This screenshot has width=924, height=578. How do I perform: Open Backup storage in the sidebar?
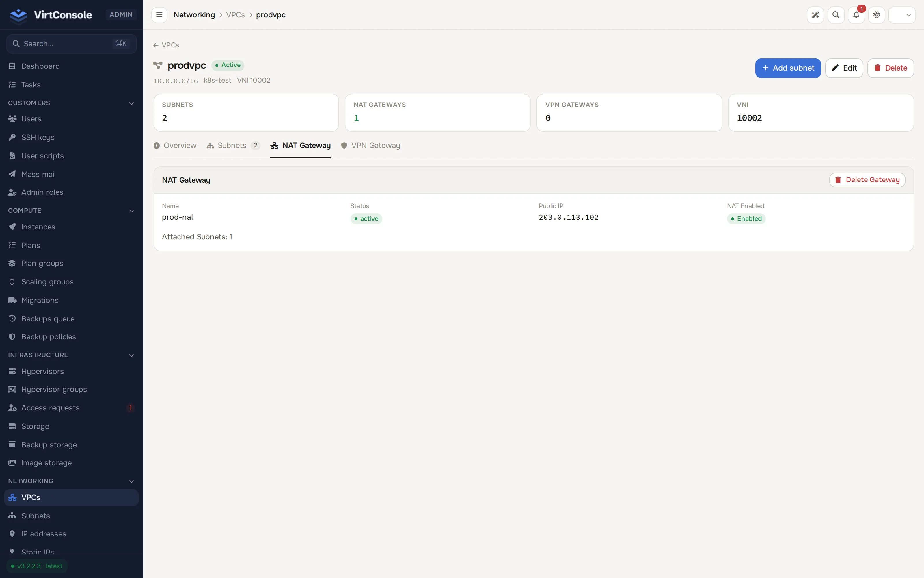[x=71, y=444]
